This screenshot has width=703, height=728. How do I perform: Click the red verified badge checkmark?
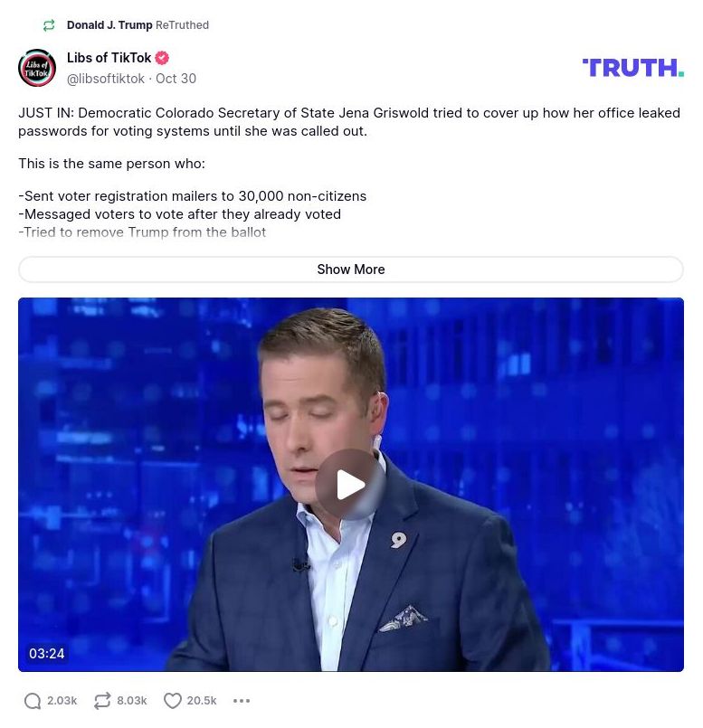[162, 58]
